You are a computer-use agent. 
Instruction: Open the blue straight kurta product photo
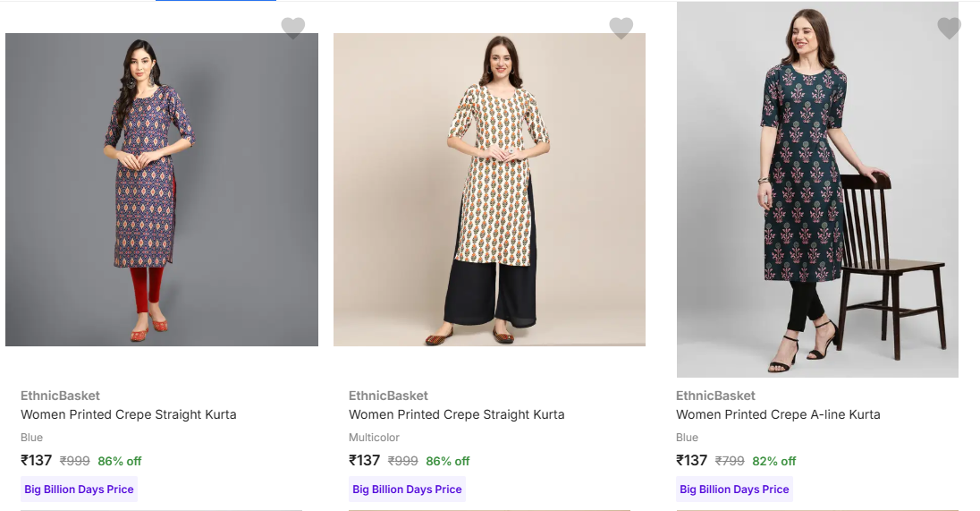pyautogui.click(x=162, y=190)
